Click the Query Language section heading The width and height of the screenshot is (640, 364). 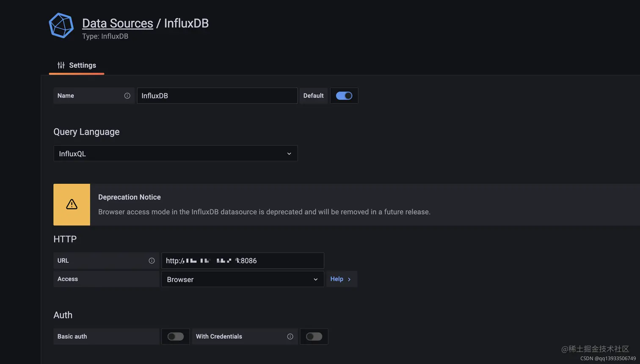86,132
